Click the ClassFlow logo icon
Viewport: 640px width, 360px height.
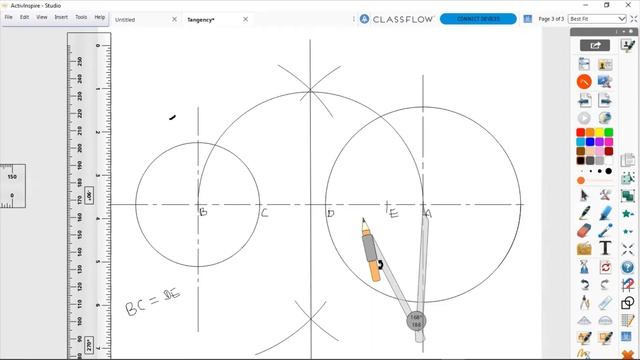(x=364, y=19)
